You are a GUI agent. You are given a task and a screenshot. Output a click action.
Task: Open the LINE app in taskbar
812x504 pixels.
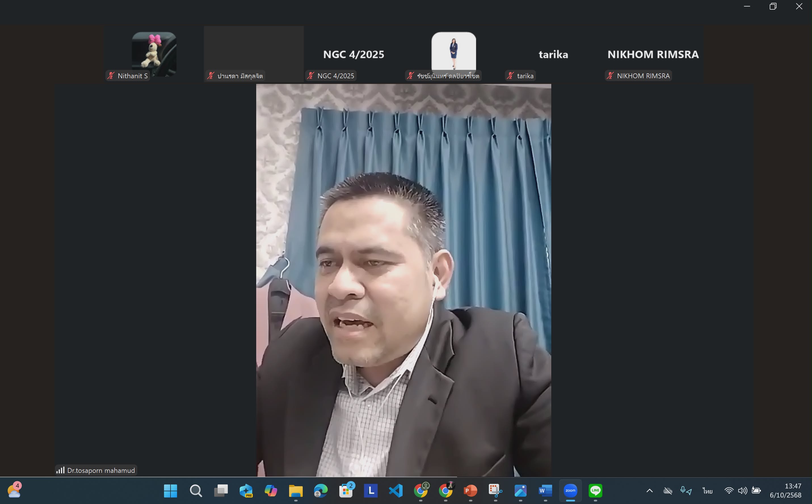pyautogui.click(x=595, y=490)
